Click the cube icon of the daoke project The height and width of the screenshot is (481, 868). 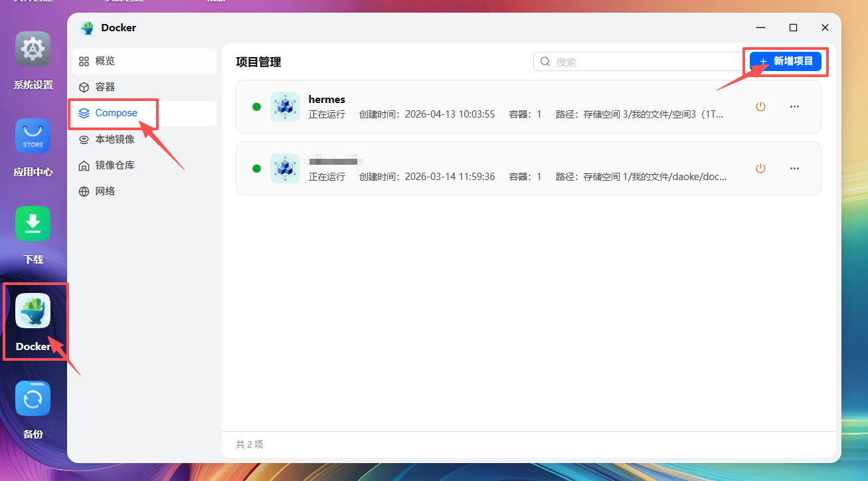(285, 168)
